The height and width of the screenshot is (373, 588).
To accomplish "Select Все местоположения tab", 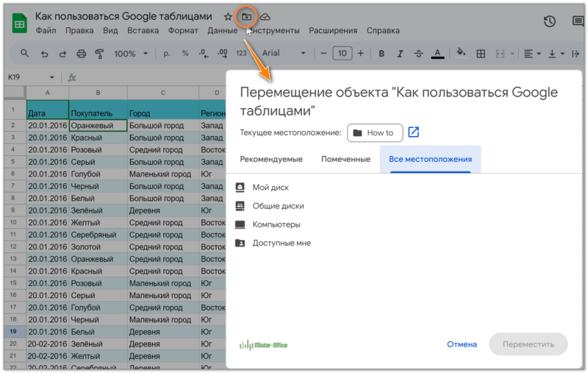I will coord(430,159).
